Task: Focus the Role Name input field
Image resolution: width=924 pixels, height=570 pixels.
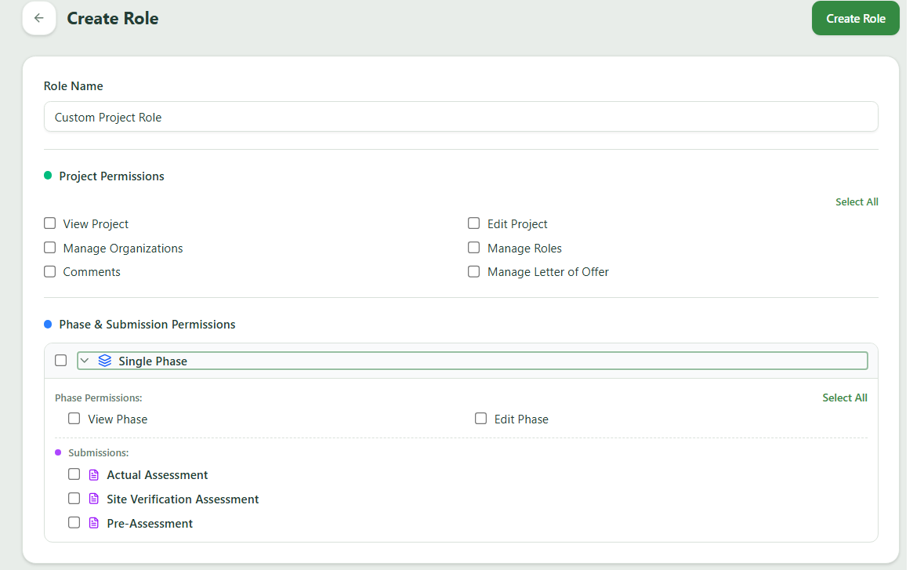Action: click(x=461, y=117)
